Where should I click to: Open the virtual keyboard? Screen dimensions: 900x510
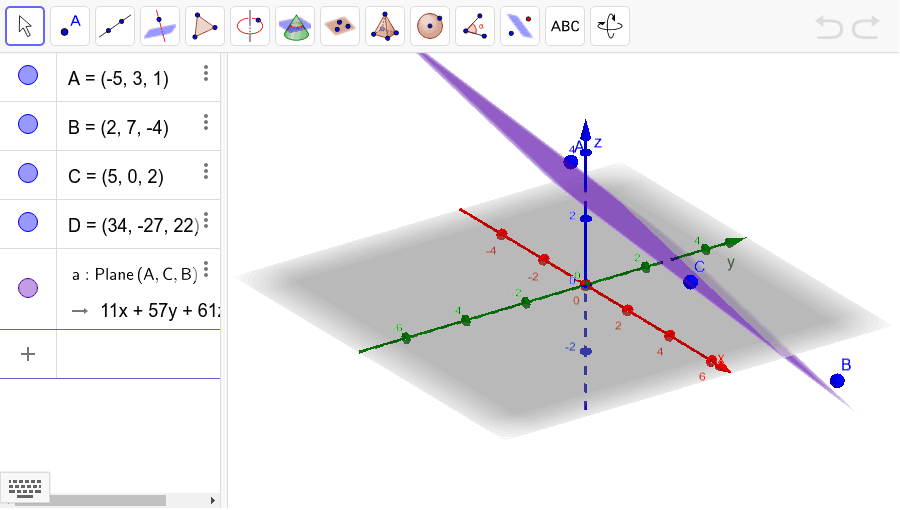pyautogui.click(x=25, y=488)
